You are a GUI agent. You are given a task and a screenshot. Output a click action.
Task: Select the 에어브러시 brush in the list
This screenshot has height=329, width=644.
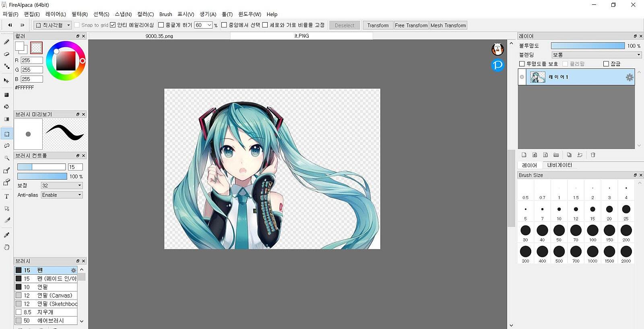[46, 321]
